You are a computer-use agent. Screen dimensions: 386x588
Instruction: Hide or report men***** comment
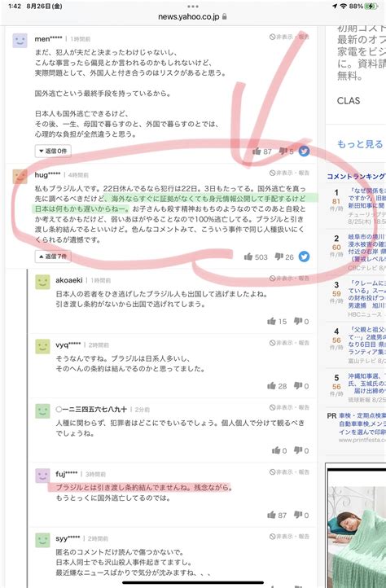tap(289, 37)
